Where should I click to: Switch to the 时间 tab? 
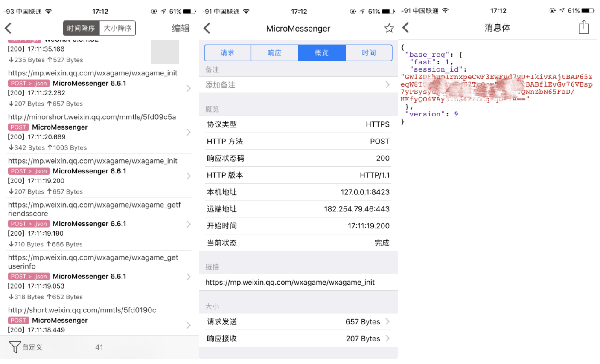click(369, 53)
